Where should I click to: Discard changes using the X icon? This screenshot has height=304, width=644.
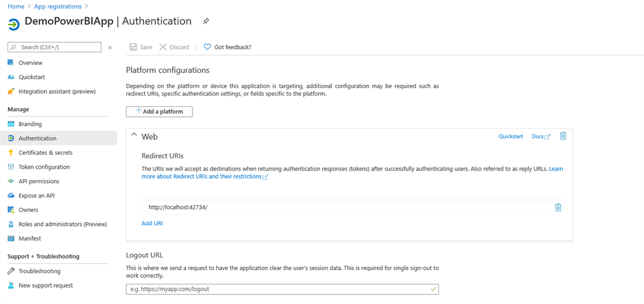pyautogui.click(x=164, y=47)
